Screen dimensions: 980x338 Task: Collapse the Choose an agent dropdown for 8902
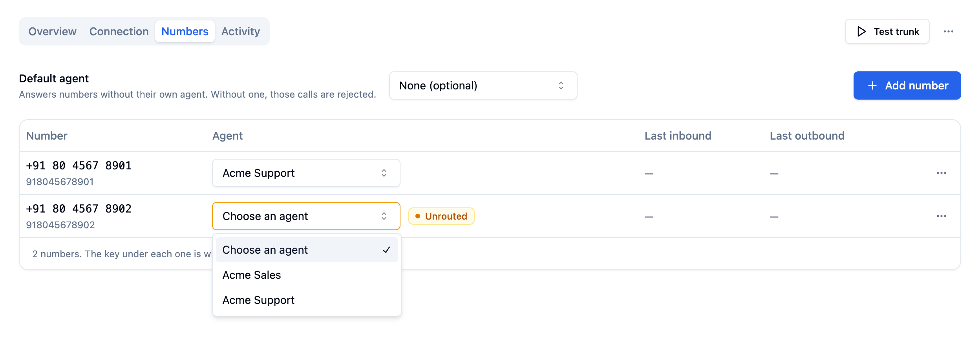point(306,216)
